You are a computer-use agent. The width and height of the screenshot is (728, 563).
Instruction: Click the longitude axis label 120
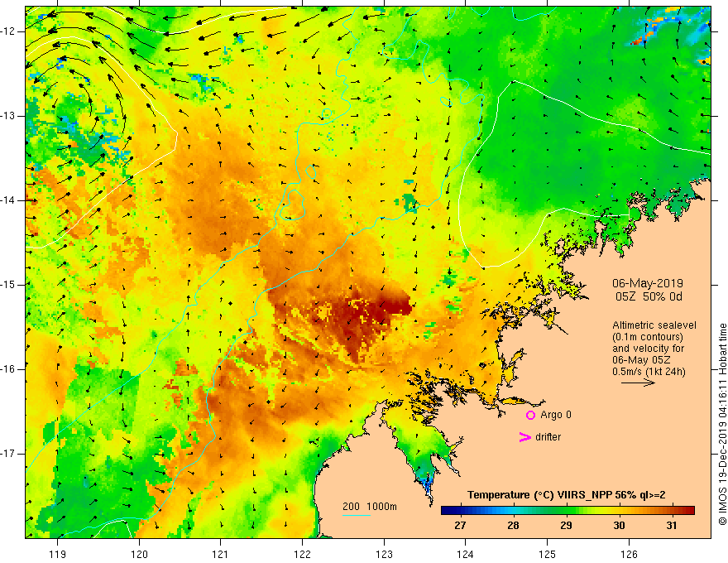139,554
